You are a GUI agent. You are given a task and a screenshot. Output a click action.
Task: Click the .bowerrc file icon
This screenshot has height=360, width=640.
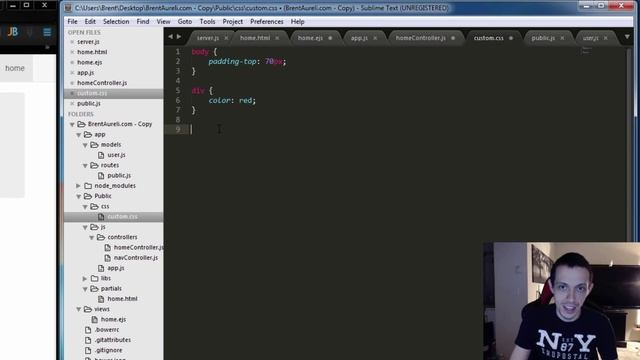(88, 330)
